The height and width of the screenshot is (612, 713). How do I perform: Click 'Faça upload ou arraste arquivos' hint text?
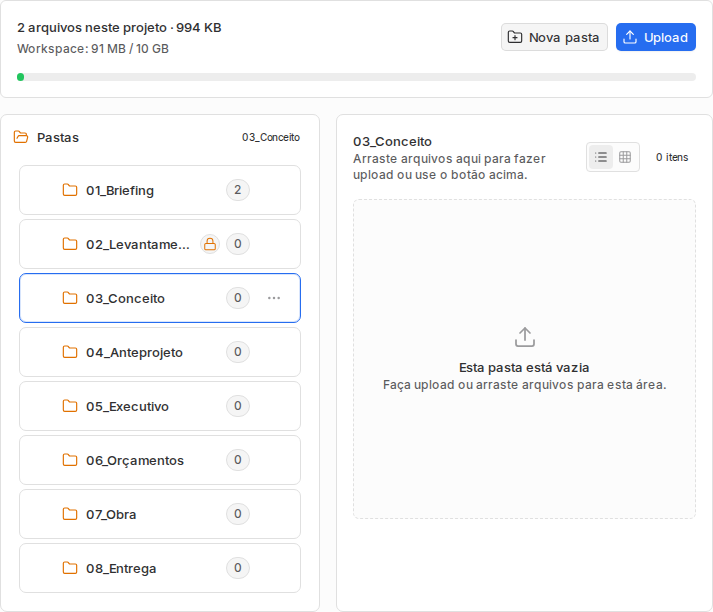pyautogui.click(x=524, y=385)
